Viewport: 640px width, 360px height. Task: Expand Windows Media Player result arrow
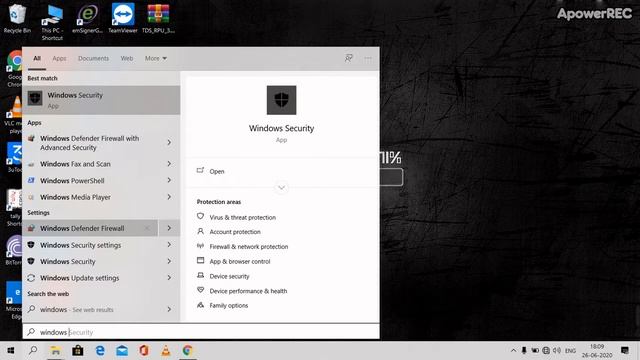pos(169,197)
